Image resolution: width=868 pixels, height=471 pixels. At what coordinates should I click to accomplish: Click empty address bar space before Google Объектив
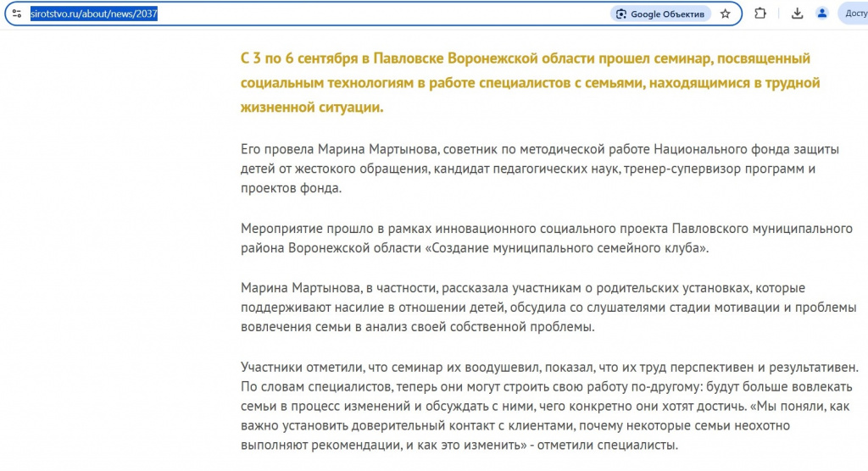click(382, 14)
